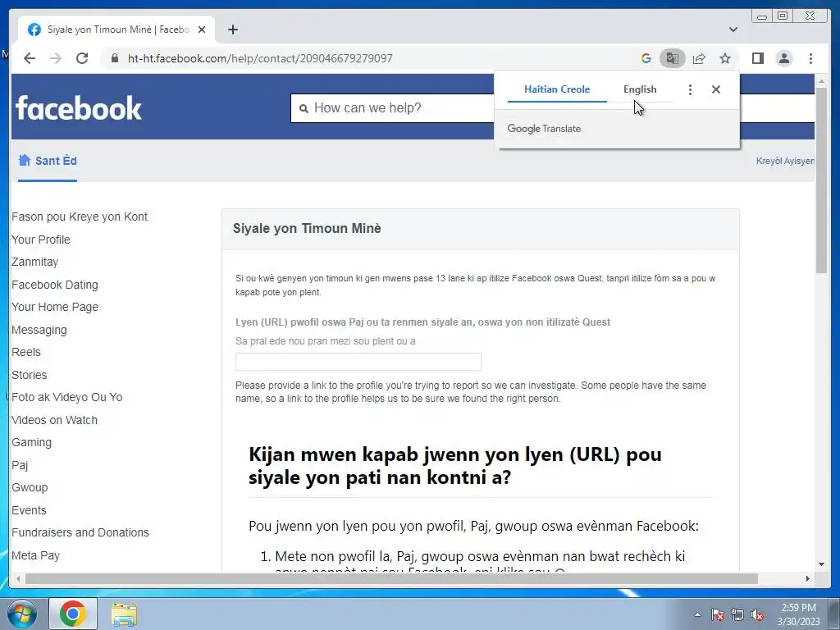Close the Siyale yon Timoun Minè tab

pyautogui.click(x=202, y=30)
